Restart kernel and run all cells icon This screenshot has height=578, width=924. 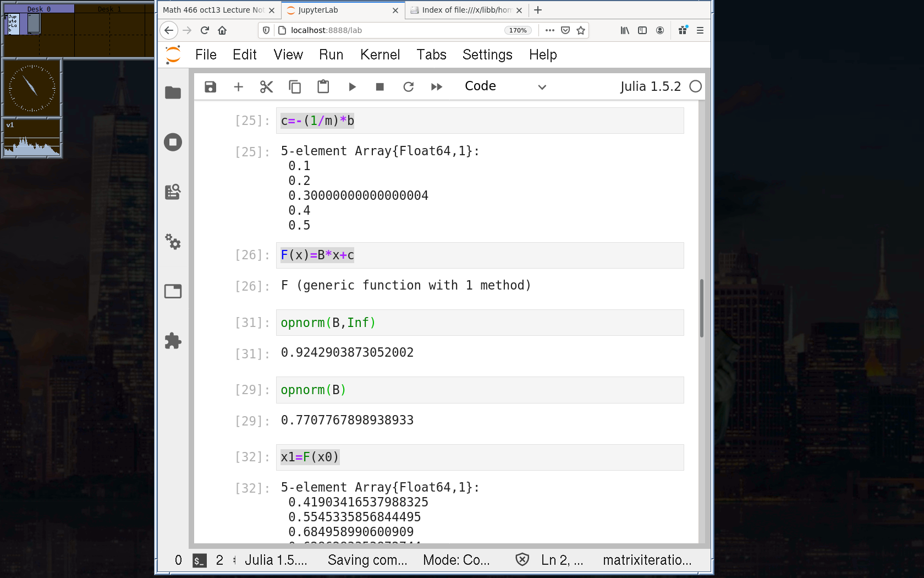pyautogui.click(x=437, y=87)
